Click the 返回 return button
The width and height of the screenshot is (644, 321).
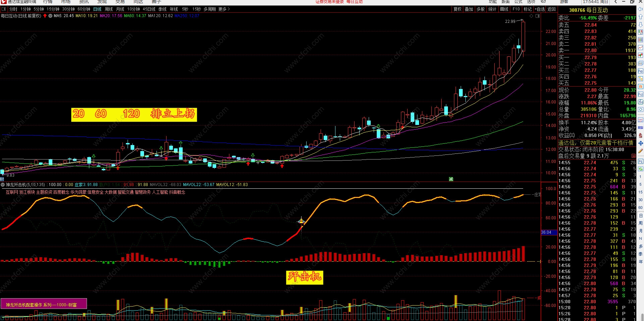[552, 9]
